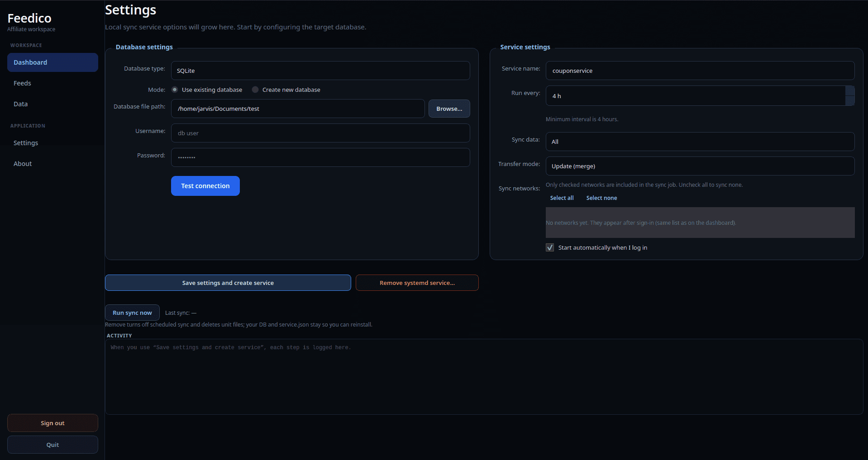
Task: Go to Feeds in the sidebar
Action: click(x=52, y=83)
